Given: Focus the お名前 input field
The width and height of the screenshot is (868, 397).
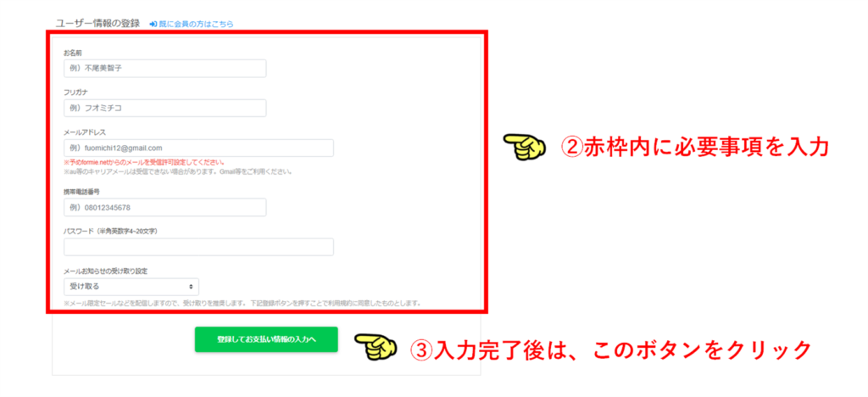Looking at the screenshot, I should [x=165, y=69].
